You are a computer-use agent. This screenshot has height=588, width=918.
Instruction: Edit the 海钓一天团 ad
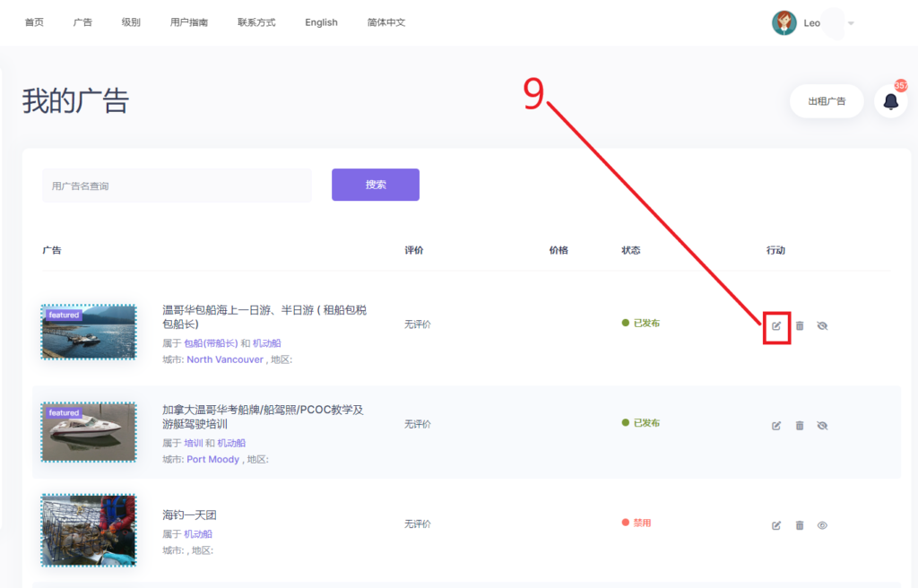point(776,525)
